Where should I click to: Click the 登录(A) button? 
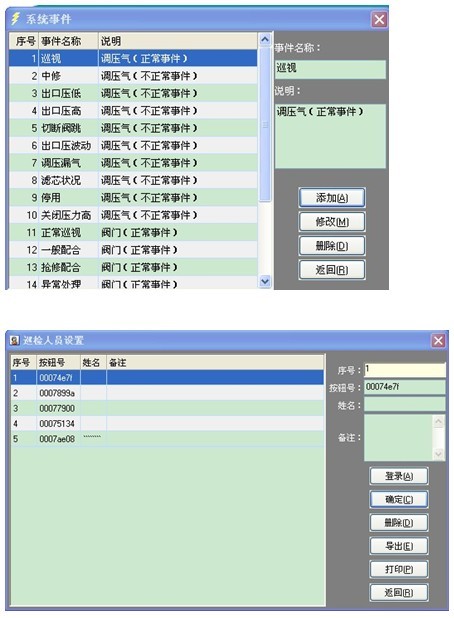pyautogui.click(x=399, y=476)
